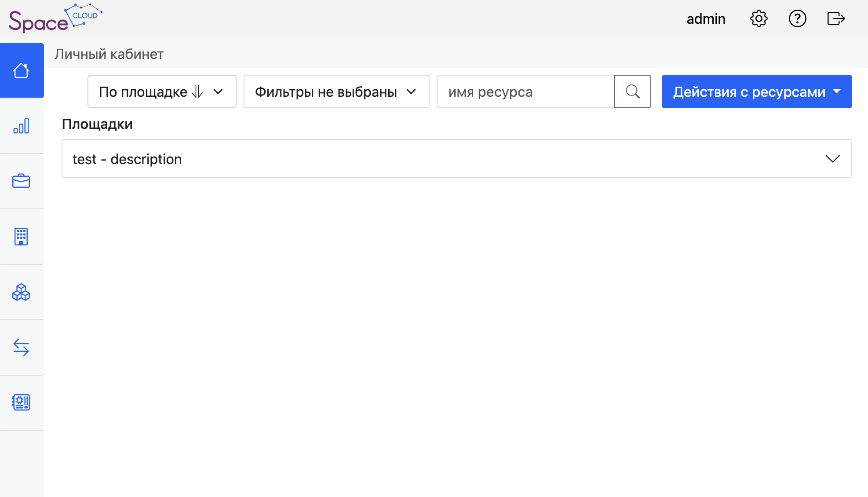The image size is (868, 497).
Task: Click the Space Cloud logo
Action: 55,19
